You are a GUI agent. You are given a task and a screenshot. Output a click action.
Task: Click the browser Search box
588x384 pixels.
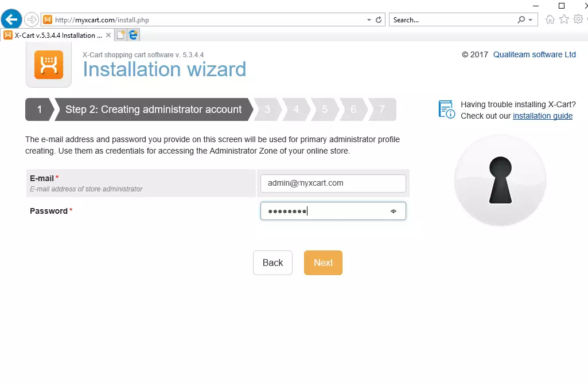pyautogui.click(x=454, y=20)
